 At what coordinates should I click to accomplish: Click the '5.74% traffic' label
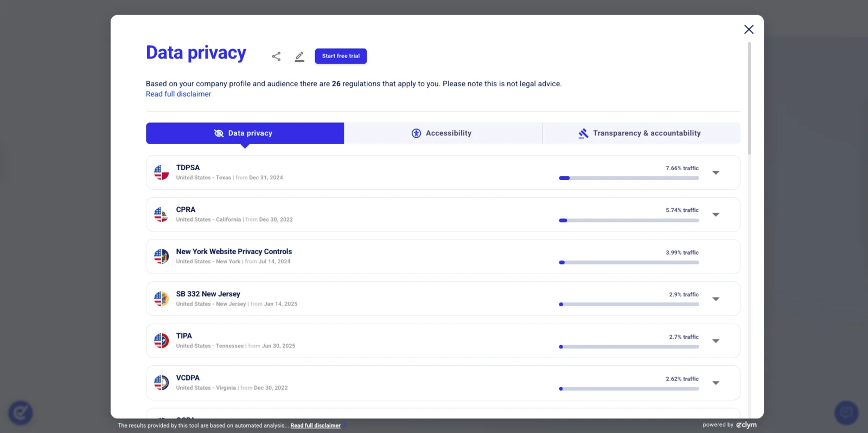682,210
